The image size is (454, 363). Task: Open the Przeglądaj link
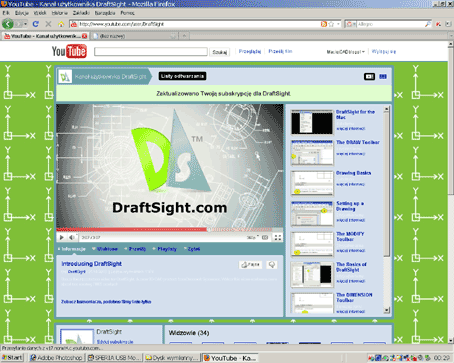pos(250,51)
